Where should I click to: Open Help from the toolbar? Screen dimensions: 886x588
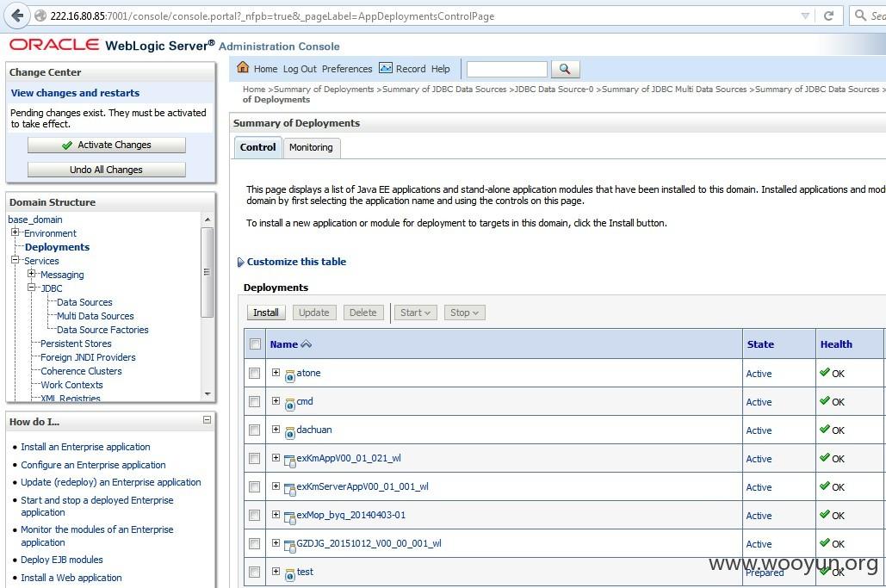coord(441,69)
